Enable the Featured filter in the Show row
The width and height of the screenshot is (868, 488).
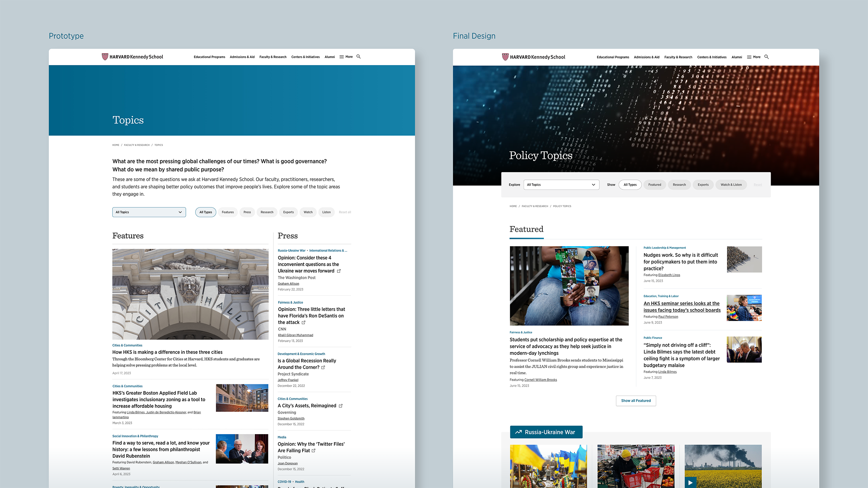point(654,185)
